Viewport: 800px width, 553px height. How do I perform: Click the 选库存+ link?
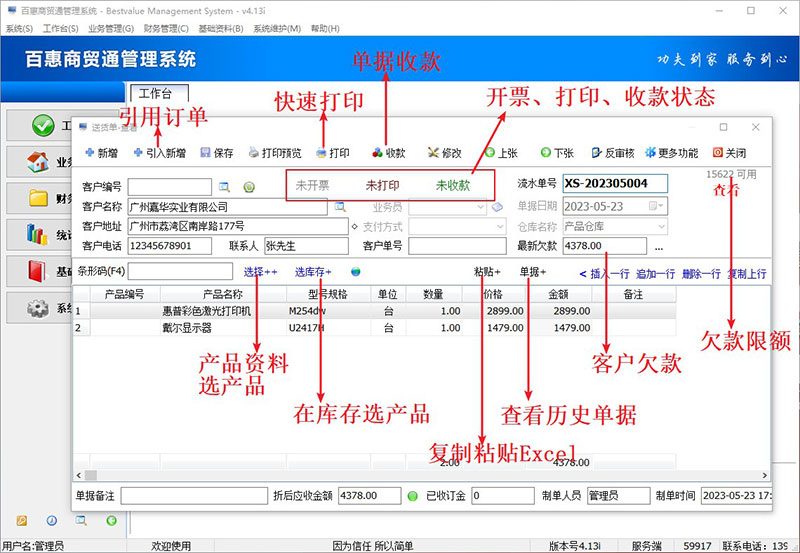(x=313, y=272)
